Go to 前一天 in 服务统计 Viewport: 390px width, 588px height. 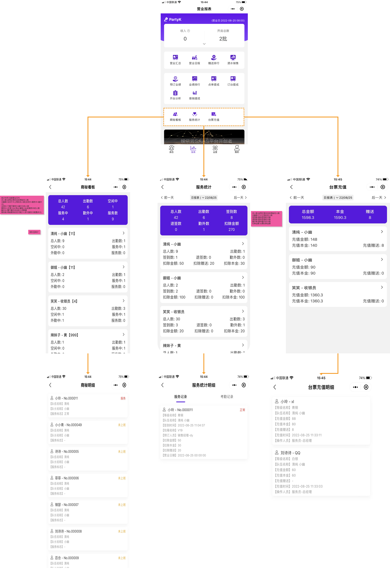click(167, 198)
